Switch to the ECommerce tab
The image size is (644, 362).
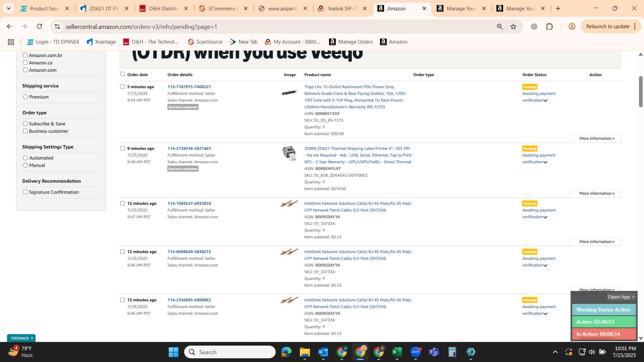223,9
